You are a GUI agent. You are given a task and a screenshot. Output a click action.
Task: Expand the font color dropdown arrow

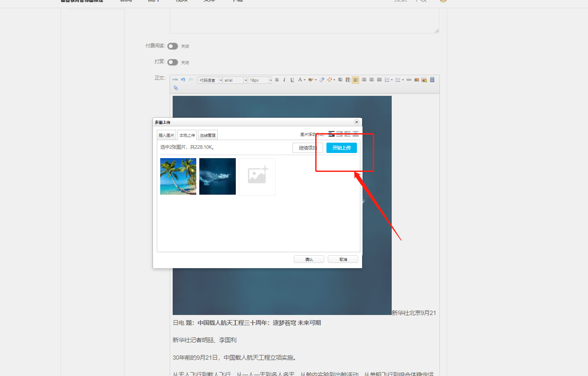(305, 80)
